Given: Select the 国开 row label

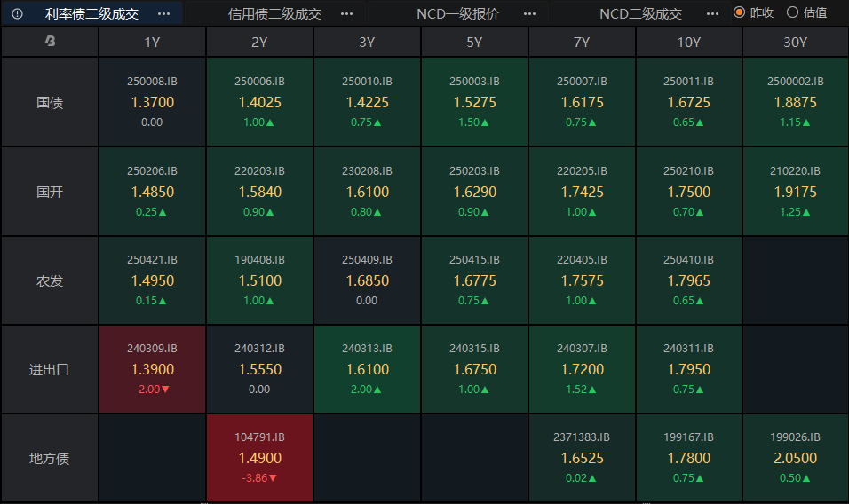Looking at the screenshot, I should (50, 192).
